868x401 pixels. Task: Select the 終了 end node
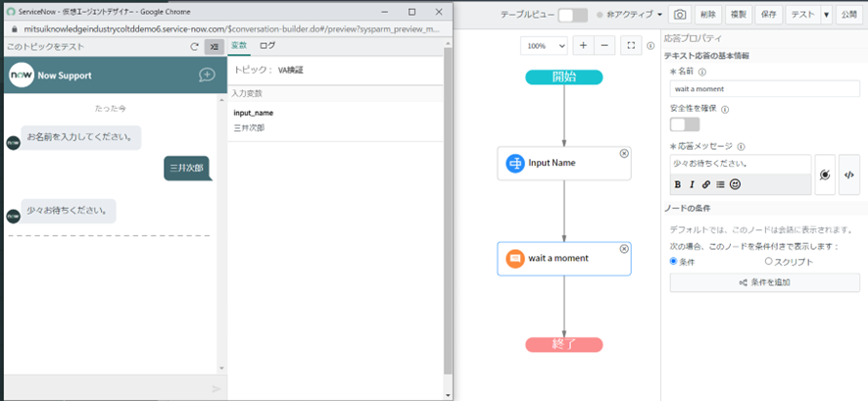pyautogui.click(x=564, y=344)
